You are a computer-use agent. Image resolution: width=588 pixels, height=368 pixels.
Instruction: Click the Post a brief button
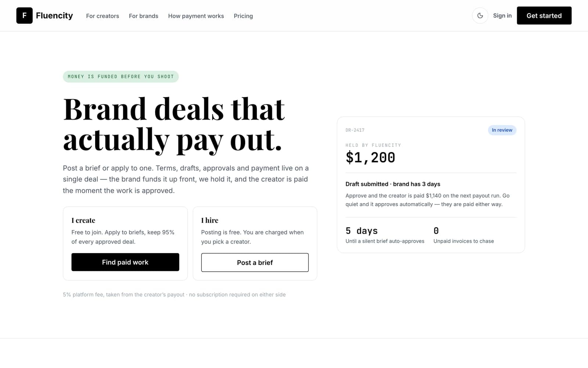tap(255, 262)
